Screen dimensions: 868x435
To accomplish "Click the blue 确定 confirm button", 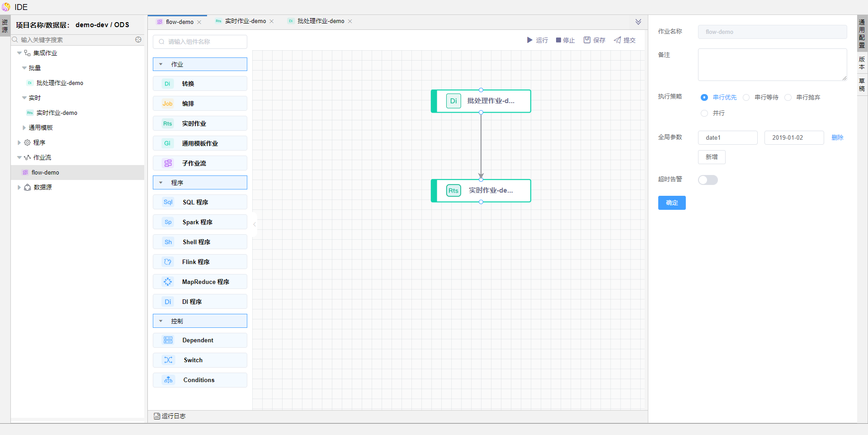I will [671, 203].
